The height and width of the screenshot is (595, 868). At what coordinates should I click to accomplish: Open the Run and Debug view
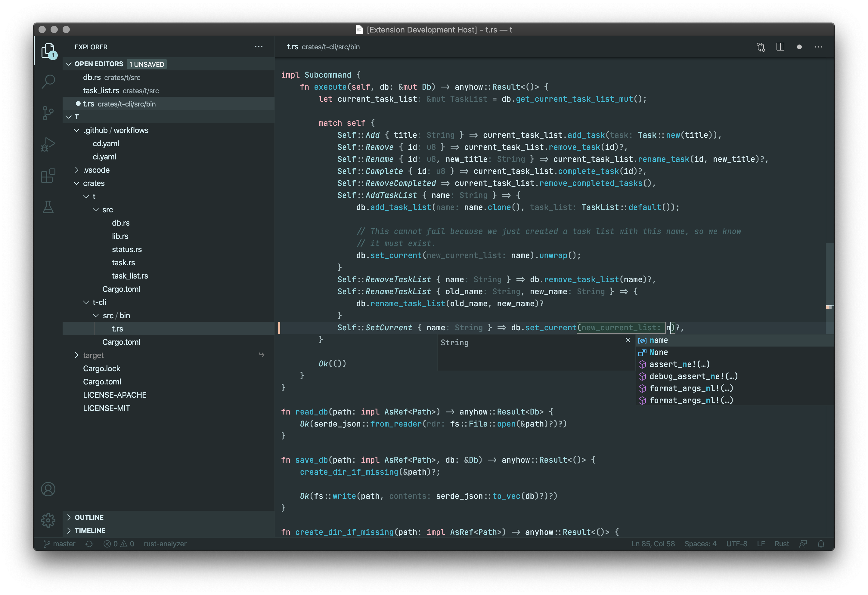pos(48,144)
